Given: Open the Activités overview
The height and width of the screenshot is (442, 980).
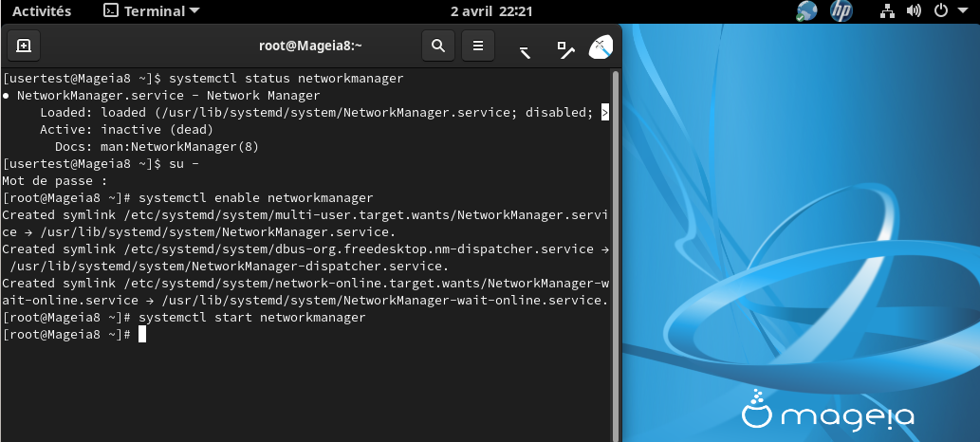Looking at the screenshot, I should (42, 10).
